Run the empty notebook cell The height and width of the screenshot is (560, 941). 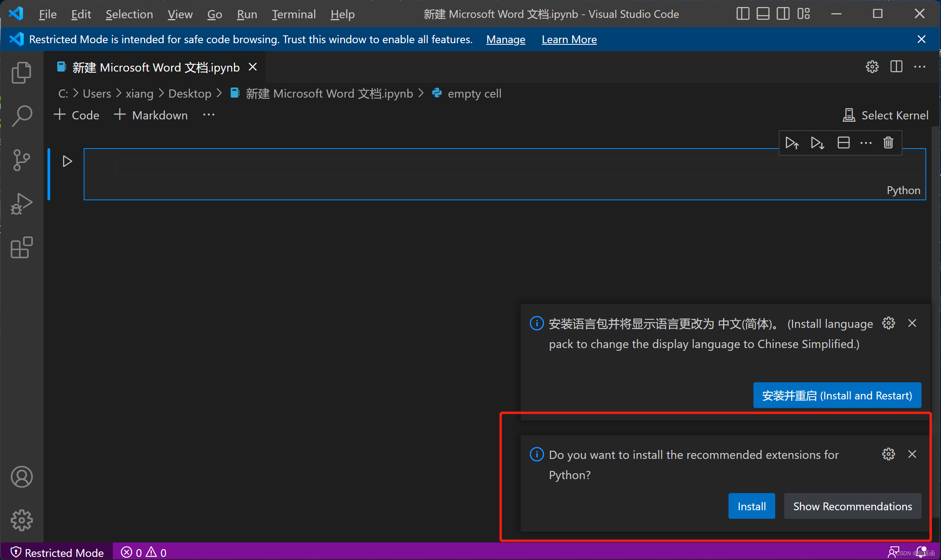coord(67,161)
